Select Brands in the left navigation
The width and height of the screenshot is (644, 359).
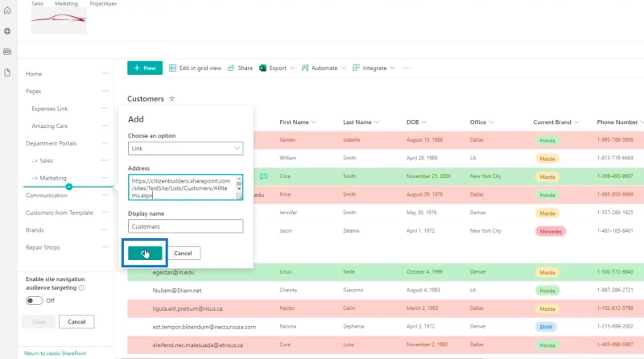35,230
